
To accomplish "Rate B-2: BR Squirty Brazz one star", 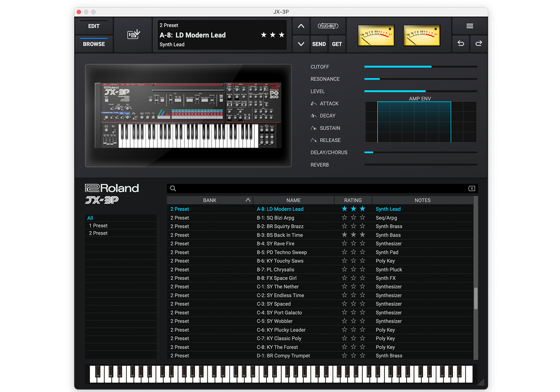I will (344, 226).
